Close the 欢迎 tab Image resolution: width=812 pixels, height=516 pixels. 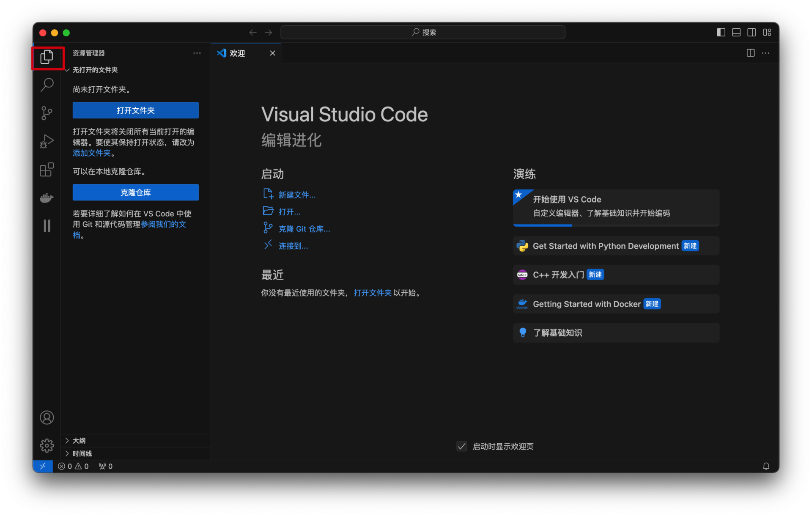click(x=273, y=53)
